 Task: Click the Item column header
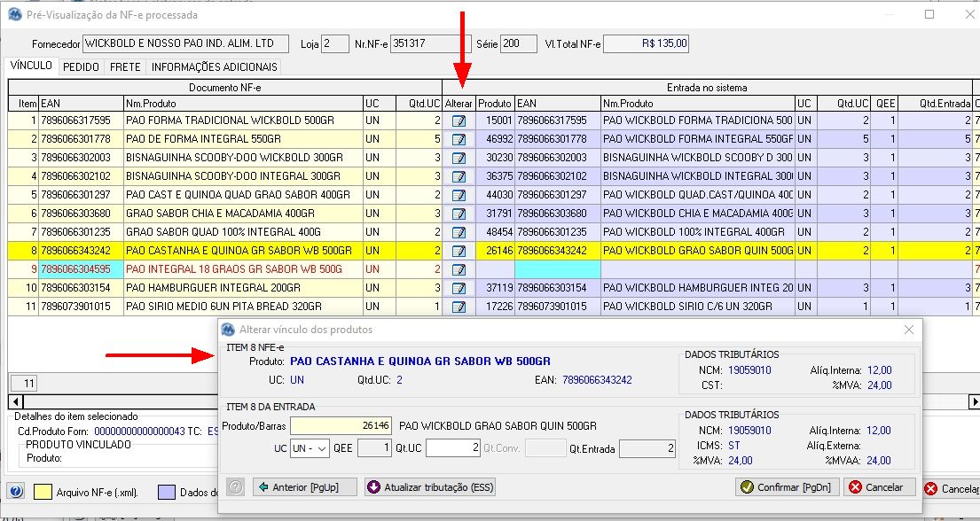[x=24, y=104]
